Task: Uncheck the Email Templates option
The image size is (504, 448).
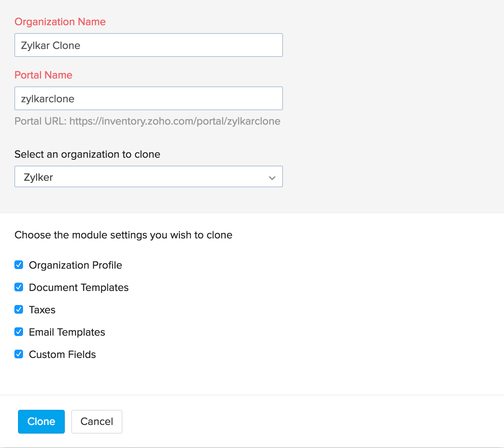Action: tap(18, 332)
